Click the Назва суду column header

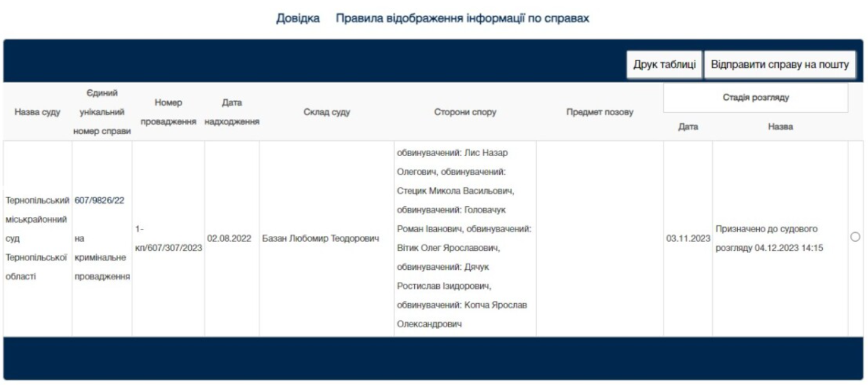(x=38, y=112)
